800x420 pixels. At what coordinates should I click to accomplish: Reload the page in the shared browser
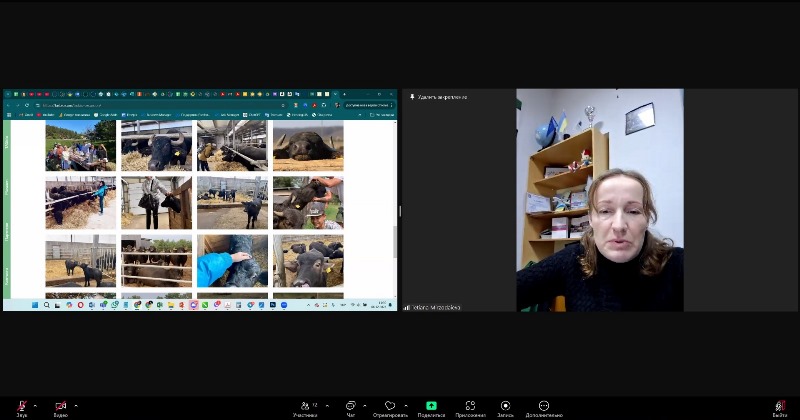27,105
